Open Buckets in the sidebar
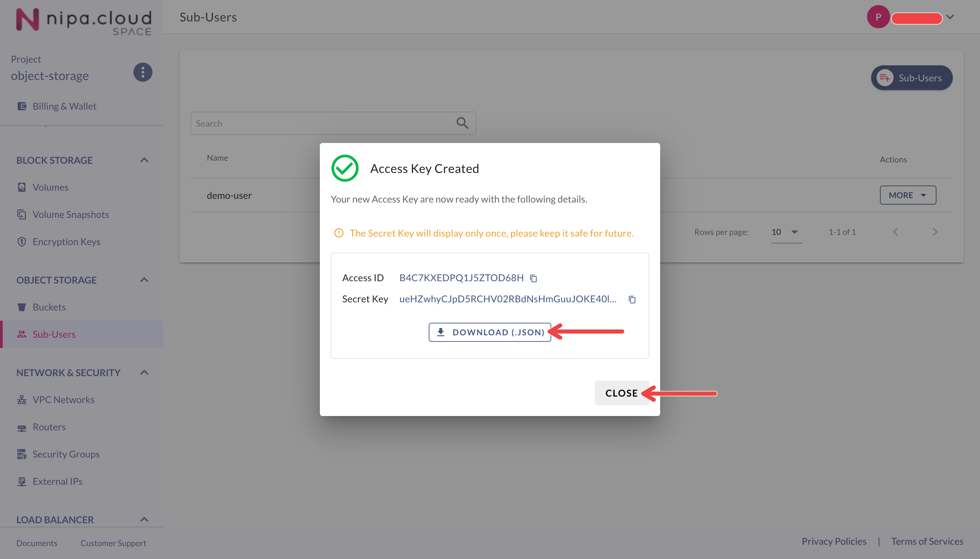 pyautogui.click(x=49, y=307)
